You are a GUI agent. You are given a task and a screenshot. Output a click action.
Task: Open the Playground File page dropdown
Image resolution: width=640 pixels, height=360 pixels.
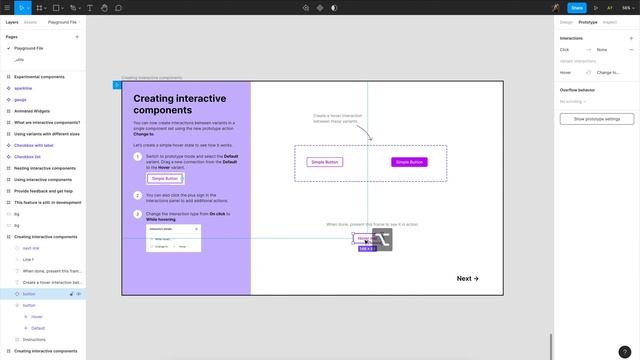(x=64, y=22)
